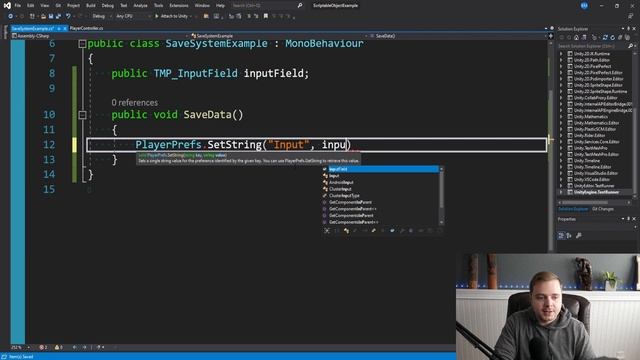This screenshot has height=360, width=640.
Task: Open the Tools menu
Action: 158,6
